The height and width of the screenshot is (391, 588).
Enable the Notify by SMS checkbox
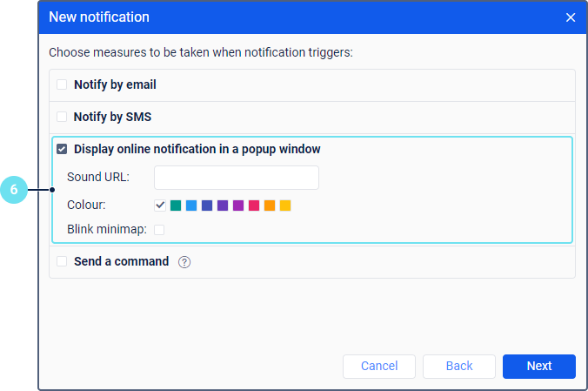(x=62, y=117)
